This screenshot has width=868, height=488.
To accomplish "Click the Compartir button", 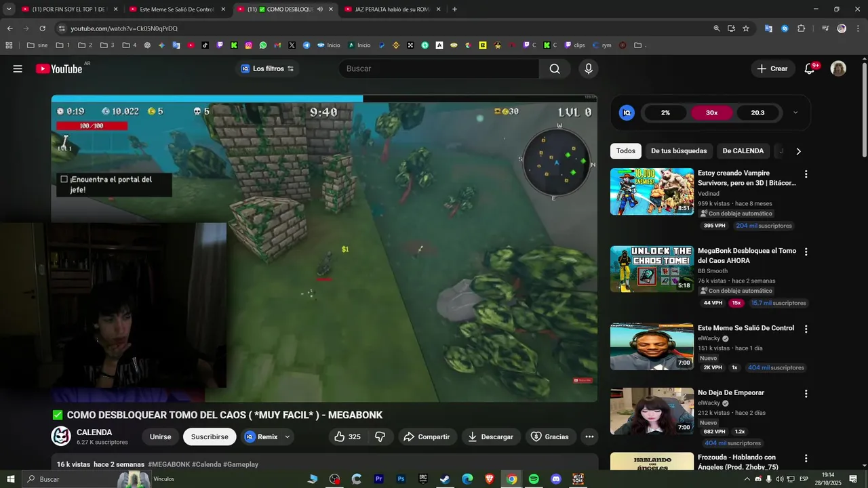I will point(427,436).
